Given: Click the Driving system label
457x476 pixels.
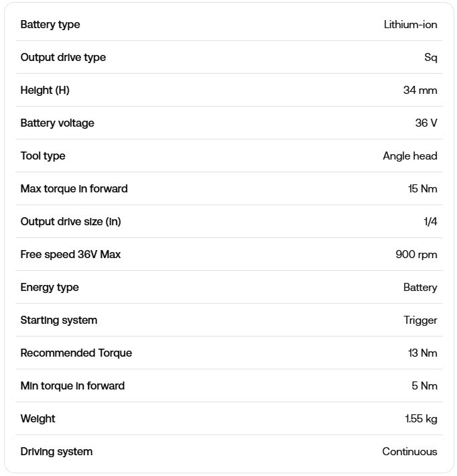Looking at the screenshot, I should coord(56,452).
